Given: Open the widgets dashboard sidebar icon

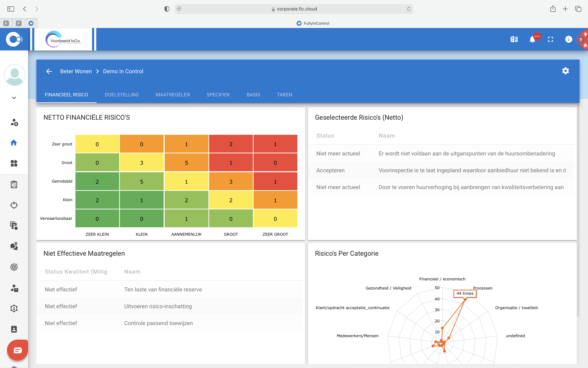Looking at the screenshot, I should click(14, 163).
